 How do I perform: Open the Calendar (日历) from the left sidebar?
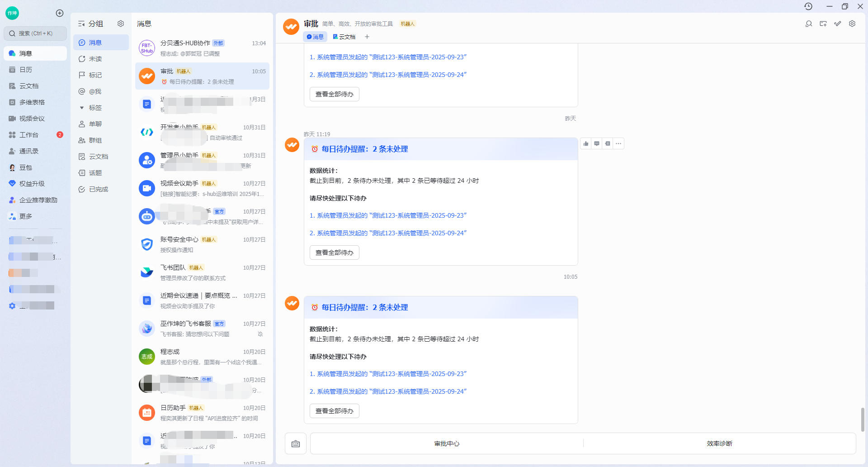[x=26, y=69]
